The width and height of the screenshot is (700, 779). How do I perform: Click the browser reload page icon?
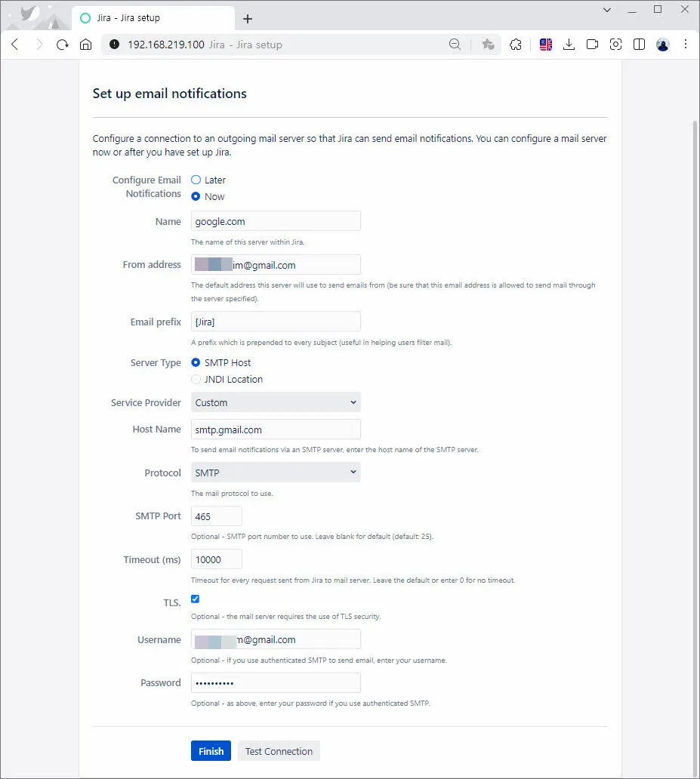(63, 45)
